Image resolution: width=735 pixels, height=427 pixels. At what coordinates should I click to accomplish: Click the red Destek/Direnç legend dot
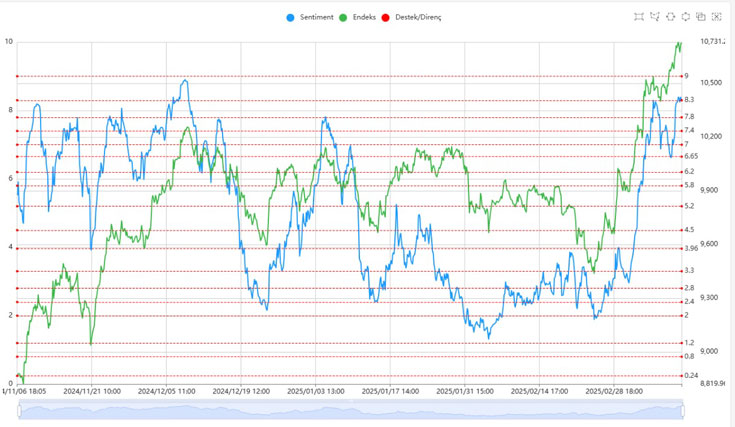click(x=386, y=18)
